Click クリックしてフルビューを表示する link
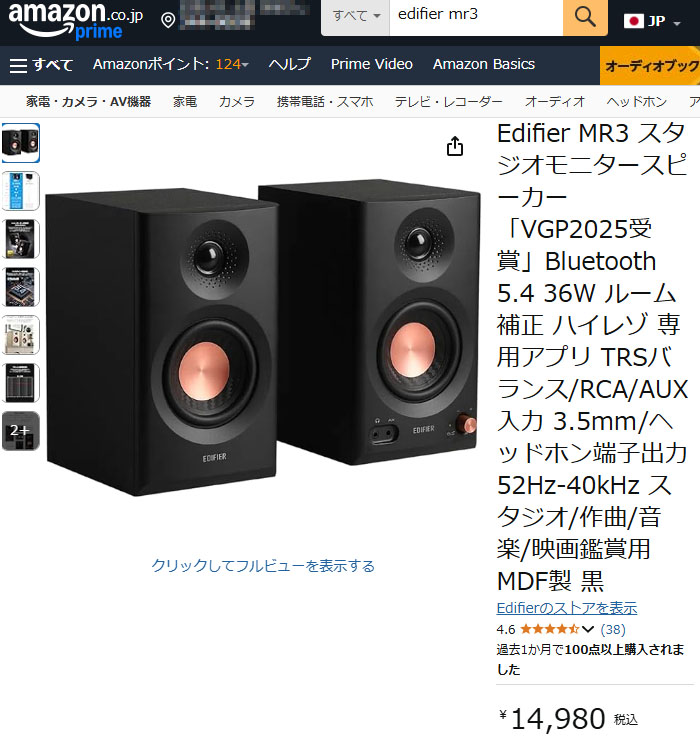The width and height of the screenshot is (700, 740). (x=263, y=565)
